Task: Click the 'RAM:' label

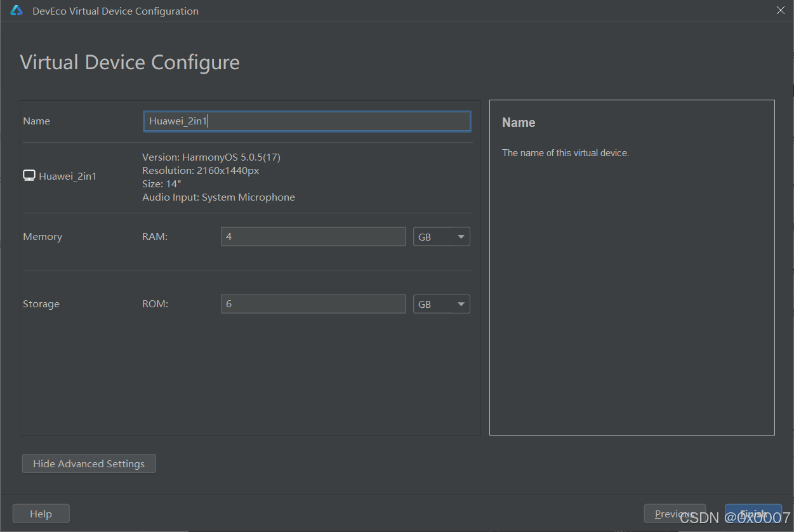Action: (x=155, y=236)
